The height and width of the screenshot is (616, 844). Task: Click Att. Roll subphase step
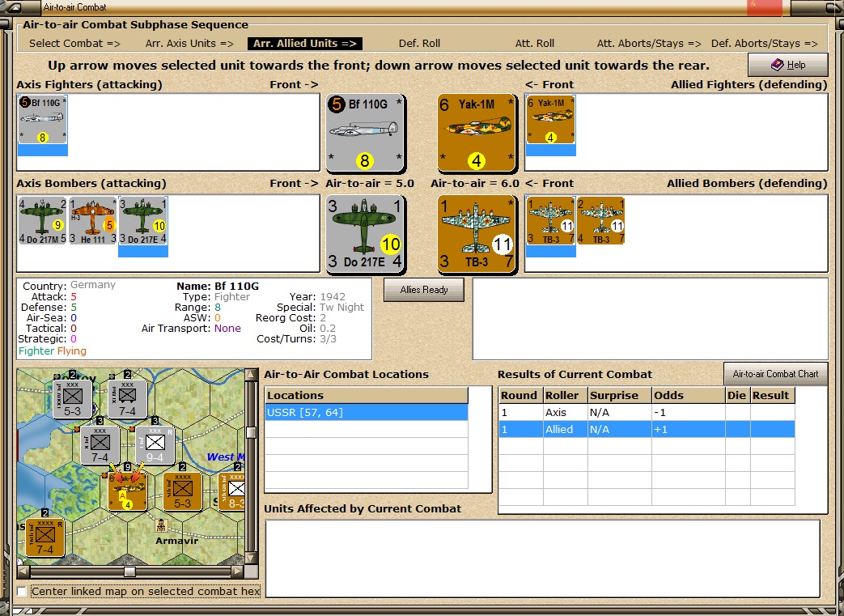(535, 44)
